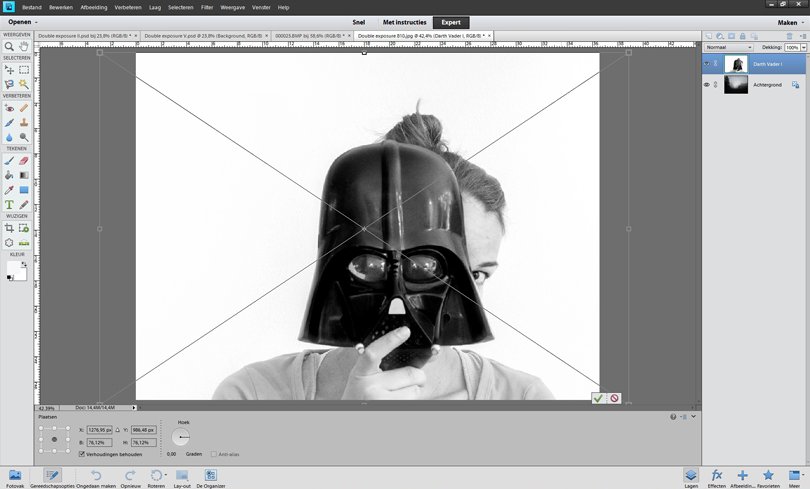Hide the Achtergrond layer
Screen dimensions: 810x489
click(x=707, y=85)
